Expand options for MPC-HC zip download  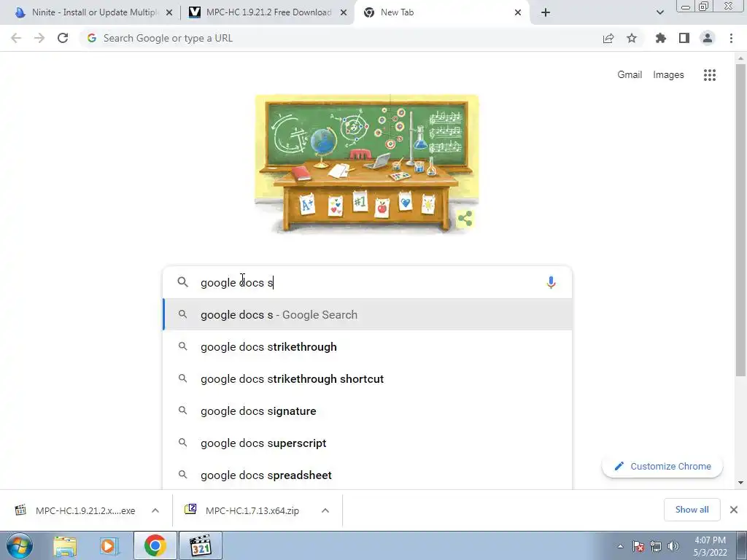pyautogui.click(x=325, y=510)
